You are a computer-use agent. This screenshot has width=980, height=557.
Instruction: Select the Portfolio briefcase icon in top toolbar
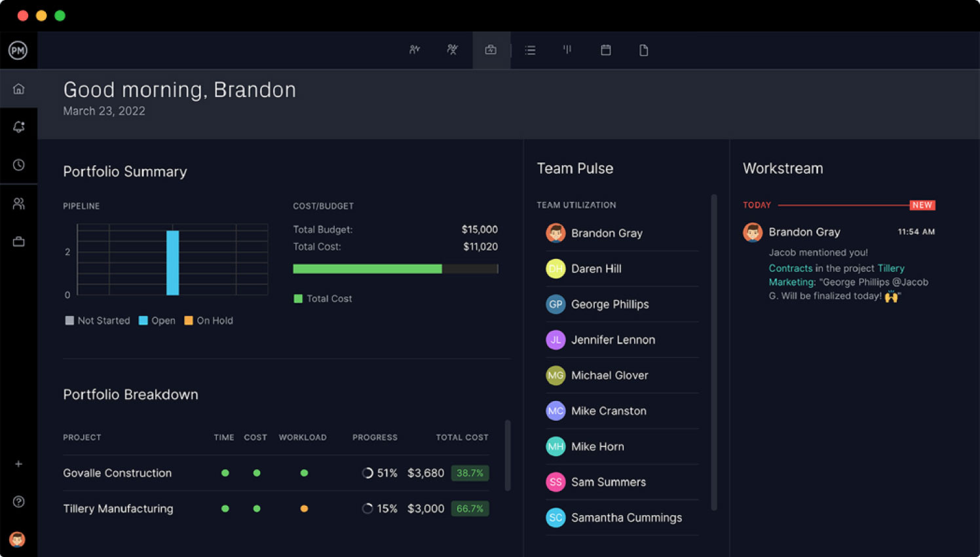pos(491,50)
